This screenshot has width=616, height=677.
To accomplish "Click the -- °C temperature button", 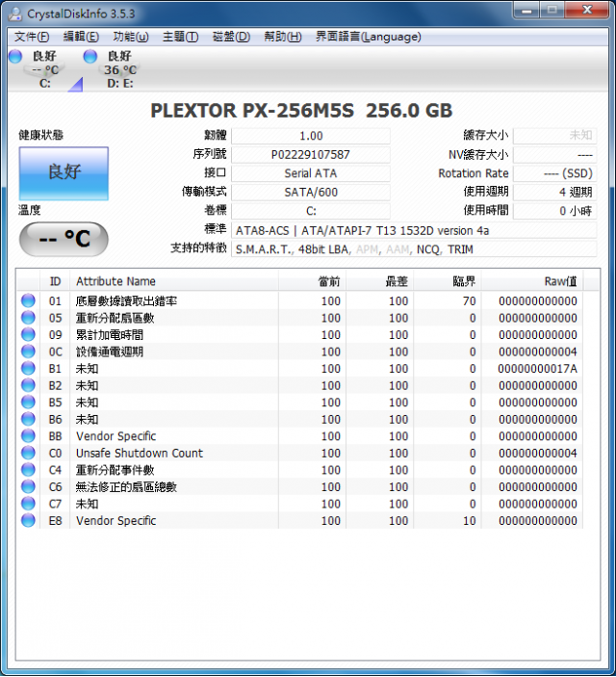I will pos(64,239).
